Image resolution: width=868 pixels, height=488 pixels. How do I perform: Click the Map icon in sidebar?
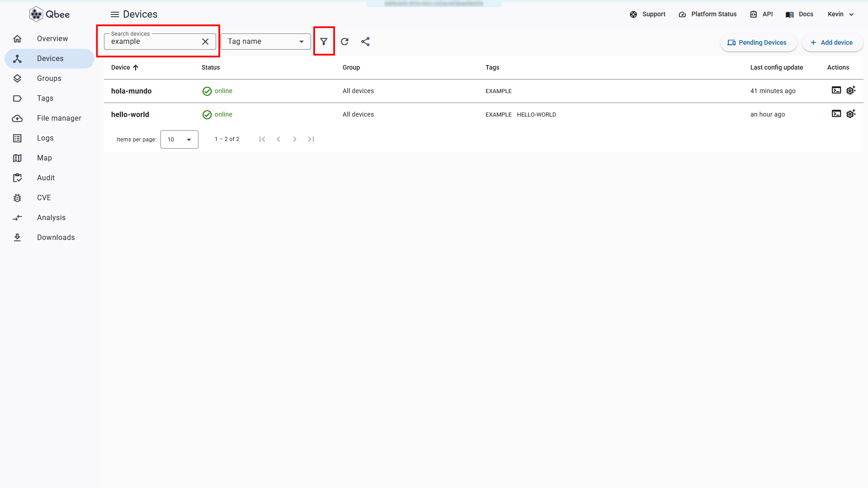coord(17,158)
